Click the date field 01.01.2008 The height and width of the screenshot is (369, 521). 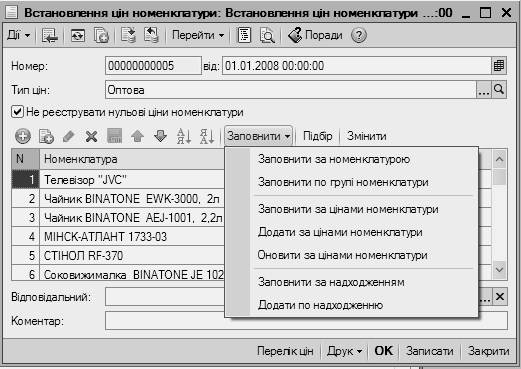[357, 66]
